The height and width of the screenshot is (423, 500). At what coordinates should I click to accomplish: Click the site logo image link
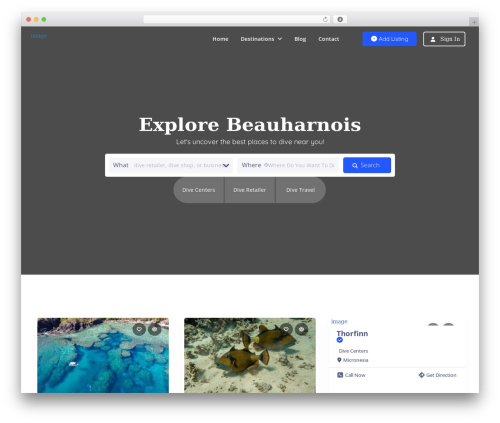pyautogui.click(x=39, y=36)
